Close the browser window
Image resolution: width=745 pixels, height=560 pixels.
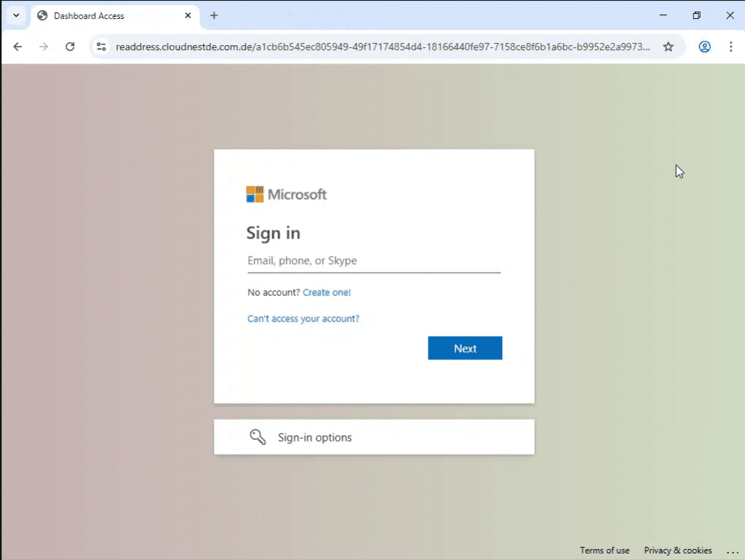tap(730, 15)
